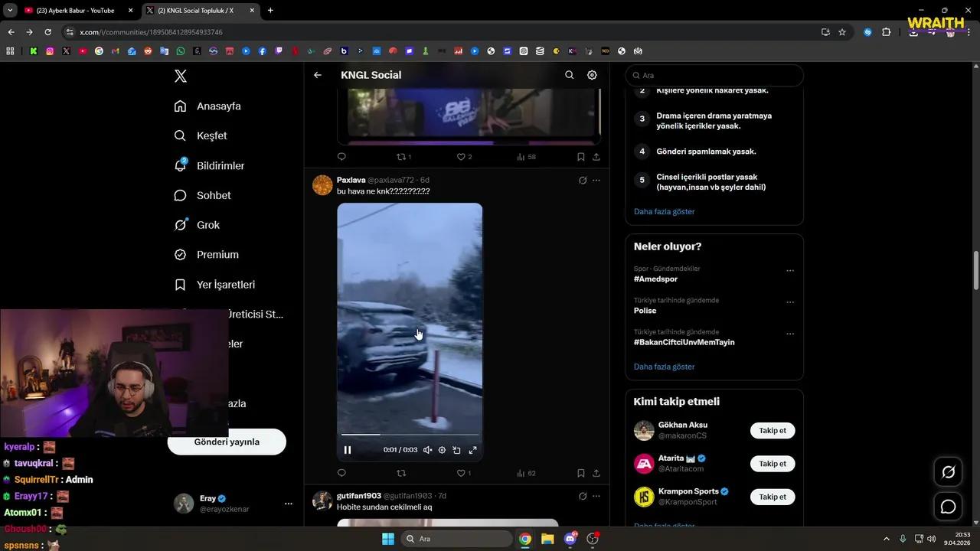This screenshot has height=551, width=980.
Task: Open Bildirimler notifications
Action: (209, 165)
